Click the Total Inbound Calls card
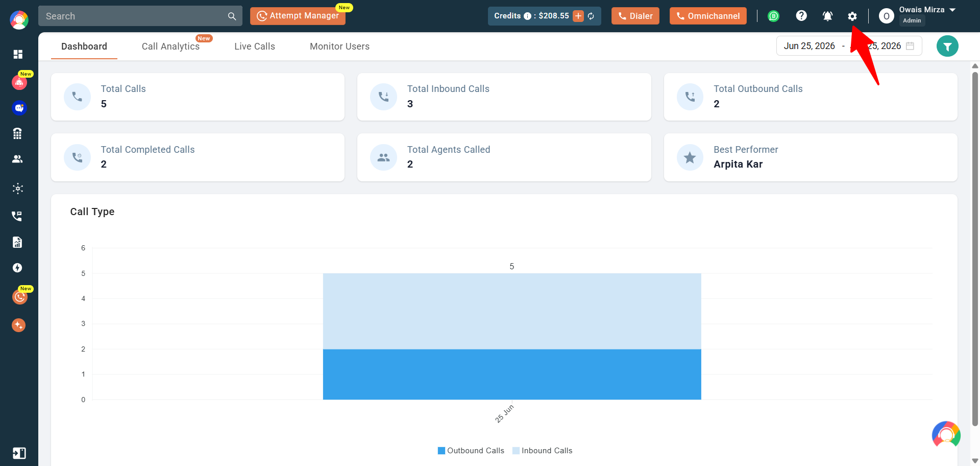 pyautogui.click(x=504, y=97)
